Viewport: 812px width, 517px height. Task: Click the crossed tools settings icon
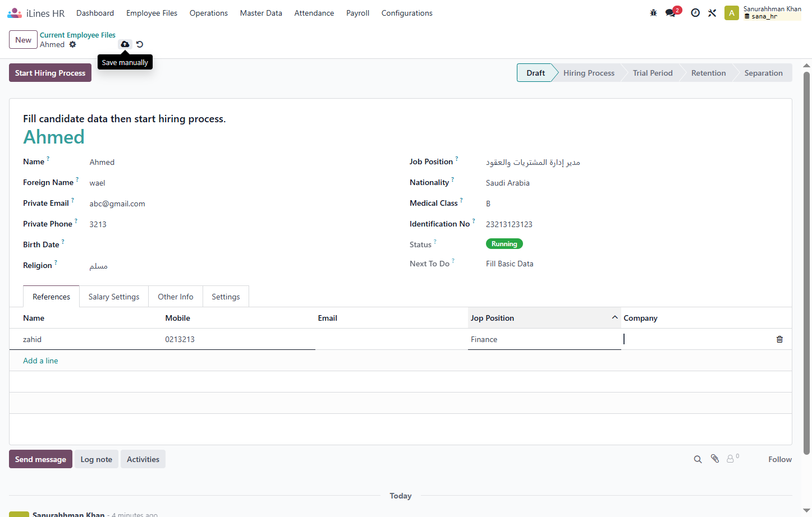click(712, 13)
